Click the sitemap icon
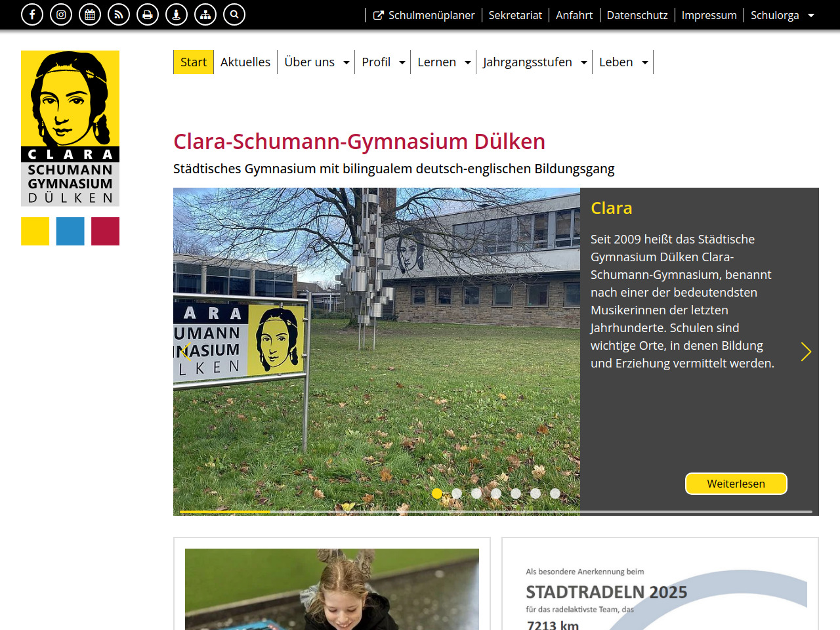Viewport: 840px width, 630px height. point(205,14)
